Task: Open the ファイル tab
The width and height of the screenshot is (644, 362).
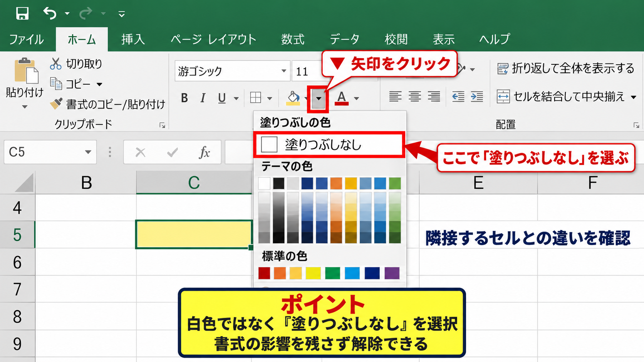Action: (x=27, y=39)
